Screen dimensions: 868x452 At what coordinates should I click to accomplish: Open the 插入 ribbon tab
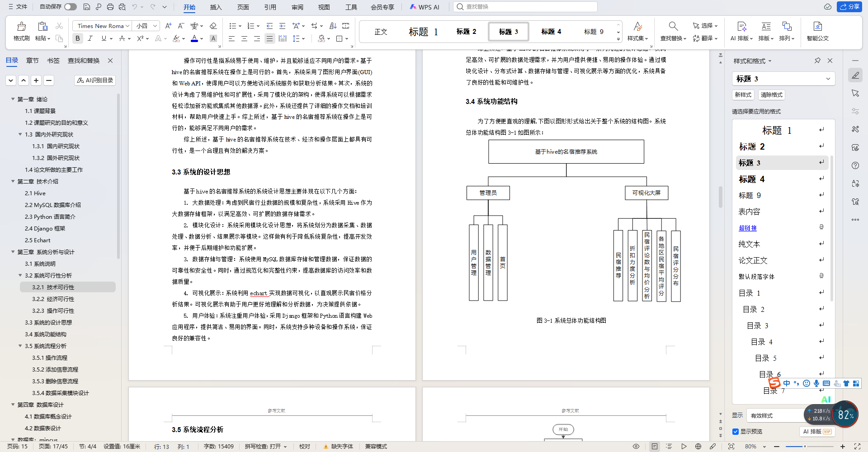[x=216, y=7]
